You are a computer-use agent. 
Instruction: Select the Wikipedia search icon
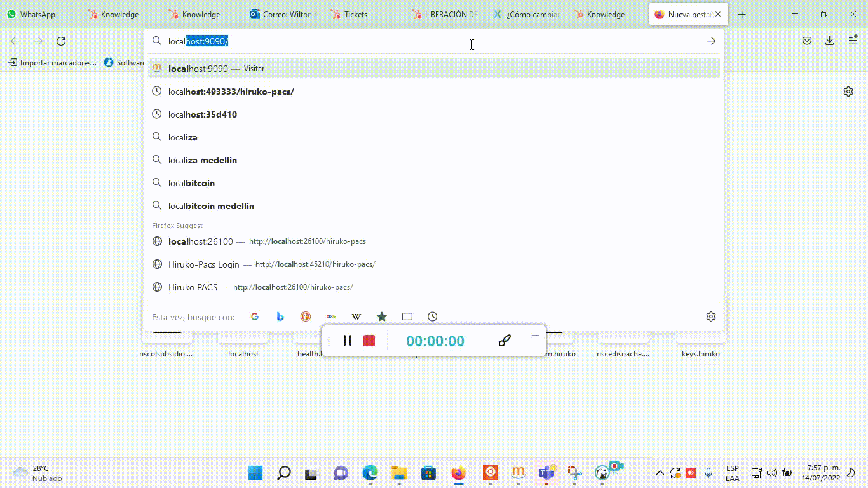(356, 316)
